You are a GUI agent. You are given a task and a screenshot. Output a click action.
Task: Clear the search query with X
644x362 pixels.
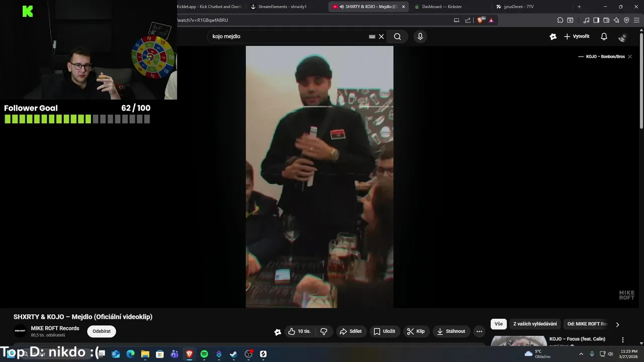[381, 36]
